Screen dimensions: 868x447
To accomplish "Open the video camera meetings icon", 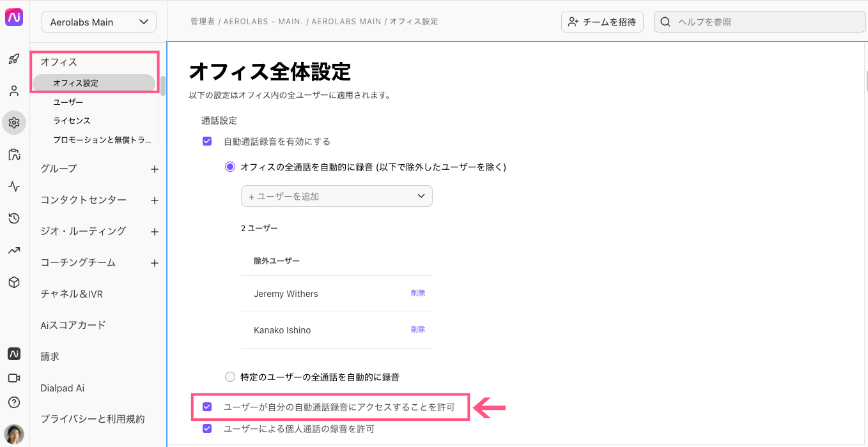I will click(x=14, y=378).
